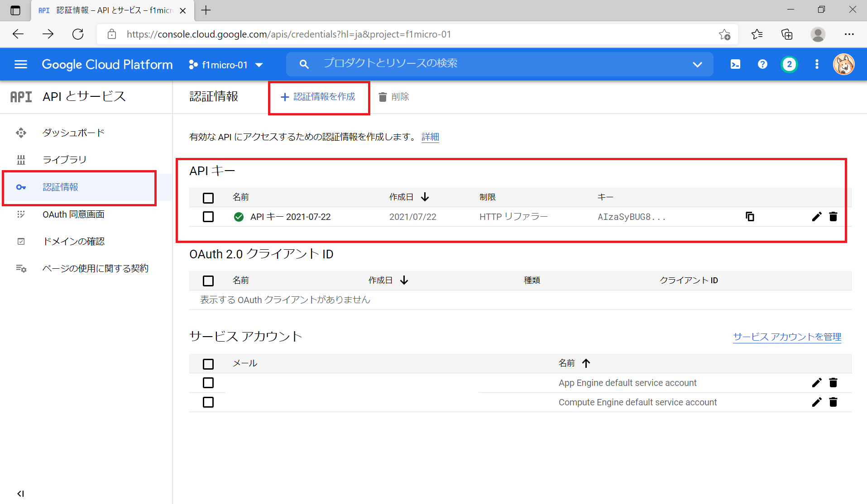
Task: Open the API キー 2021-07-22 name link
Action: click(x=290, y=217)
